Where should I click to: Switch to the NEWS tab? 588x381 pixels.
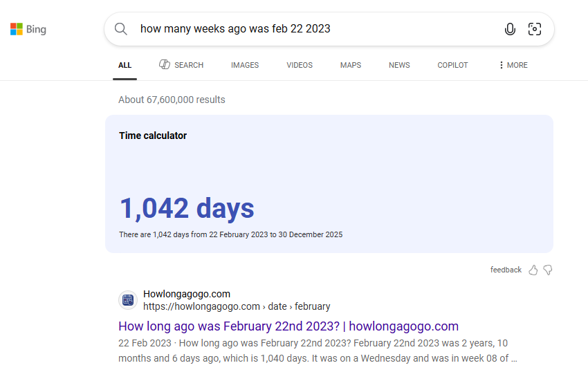coord(399,65)
